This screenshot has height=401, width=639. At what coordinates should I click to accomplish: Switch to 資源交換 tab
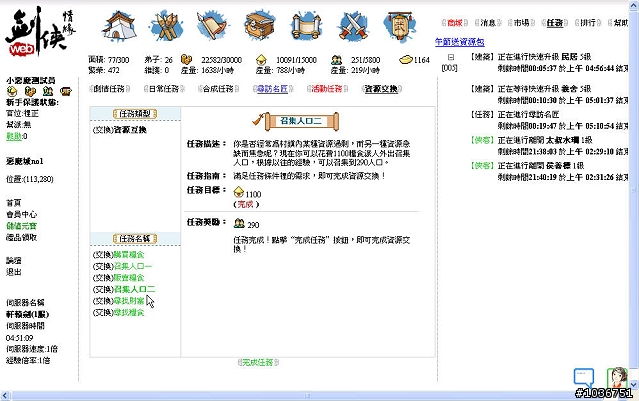pyautogui.click(x=381, y=88)
